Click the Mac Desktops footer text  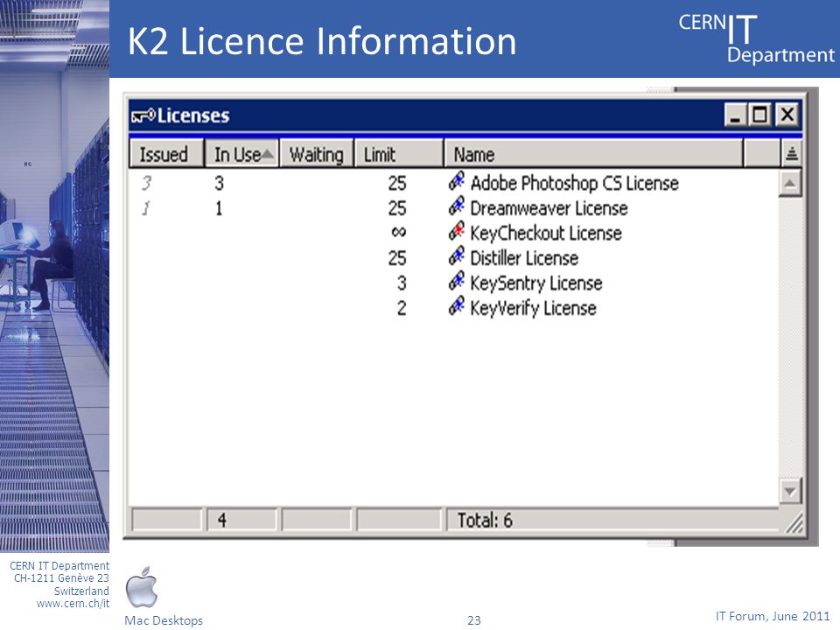[x=164, y=620]
